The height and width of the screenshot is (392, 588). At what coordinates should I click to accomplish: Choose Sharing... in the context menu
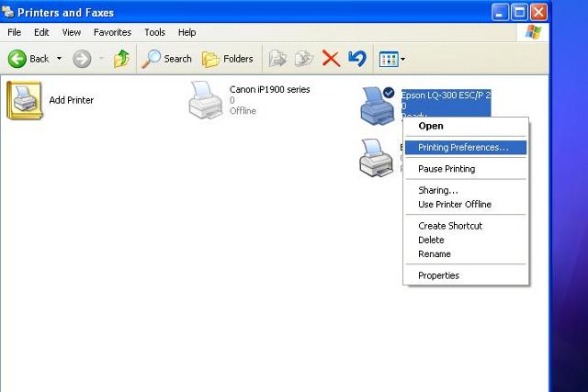point(466,190)
